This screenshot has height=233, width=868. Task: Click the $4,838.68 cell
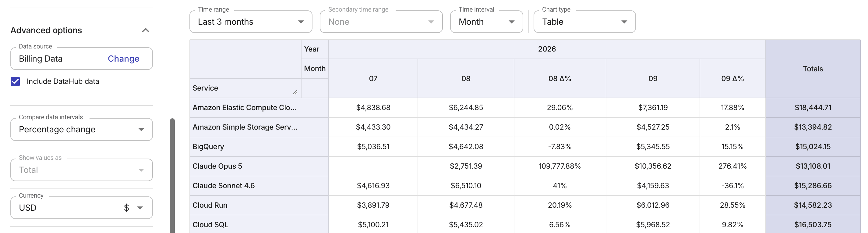tap(373, 108)
